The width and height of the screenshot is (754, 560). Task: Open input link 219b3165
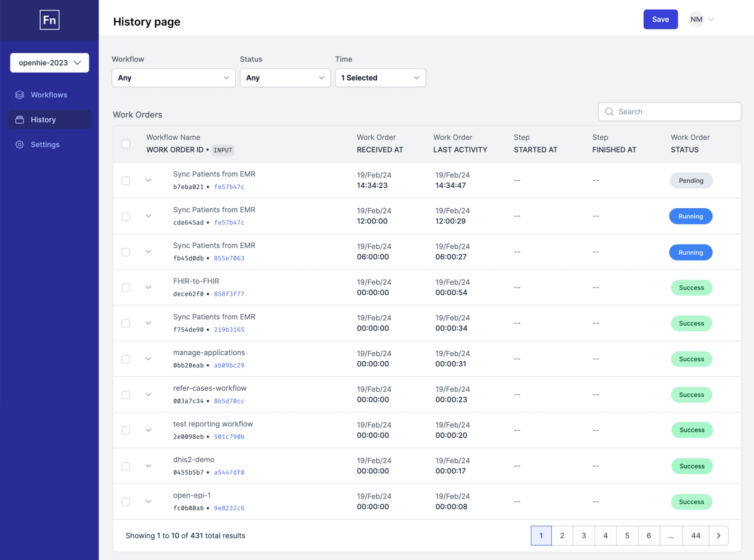pos(229,330)
